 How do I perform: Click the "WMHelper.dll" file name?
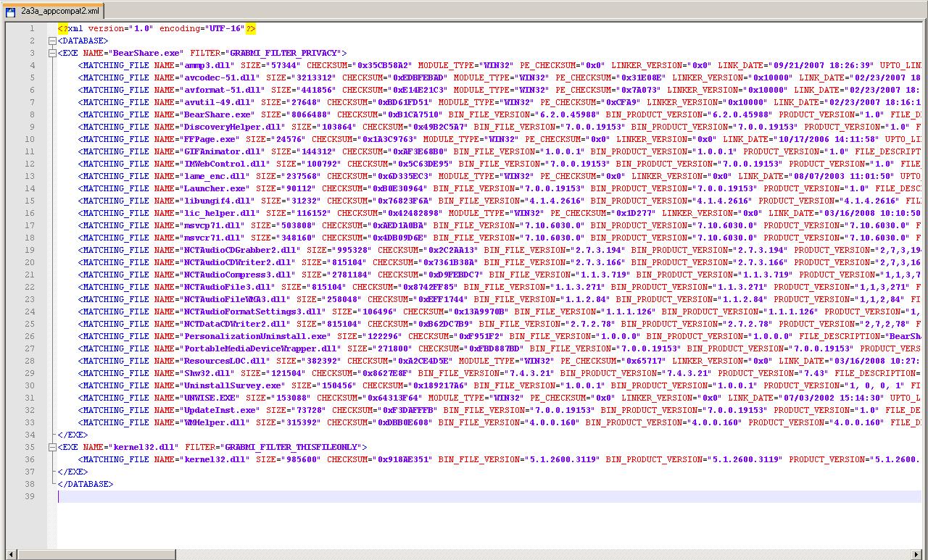215,422
